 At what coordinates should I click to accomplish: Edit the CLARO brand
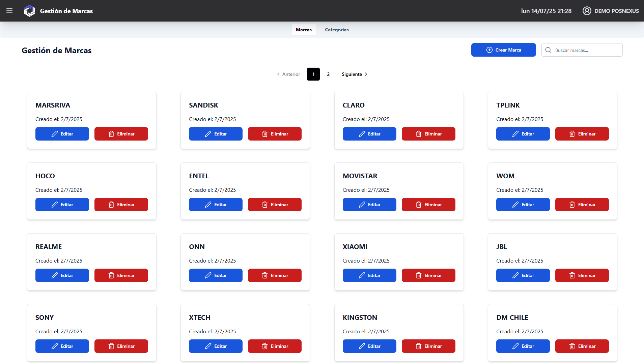point(369,134)
